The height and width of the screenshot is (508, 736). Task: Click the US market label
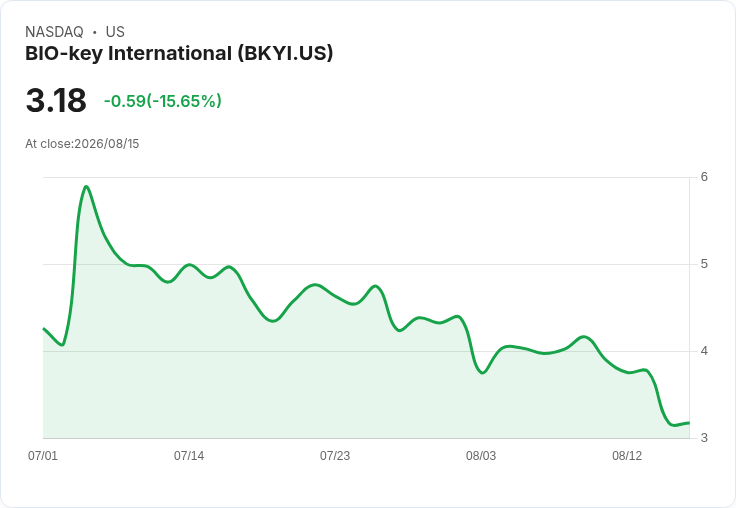(x=115, y=32)
